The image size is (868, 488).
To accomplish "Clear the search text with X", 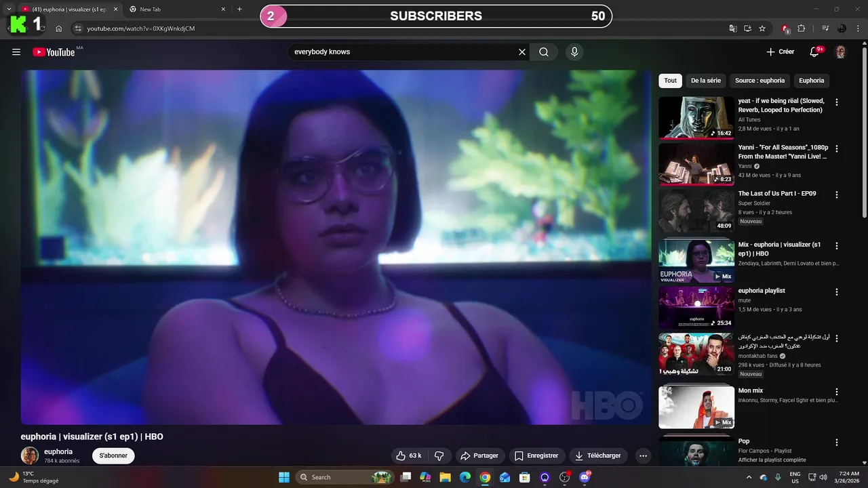I will 522,52.
